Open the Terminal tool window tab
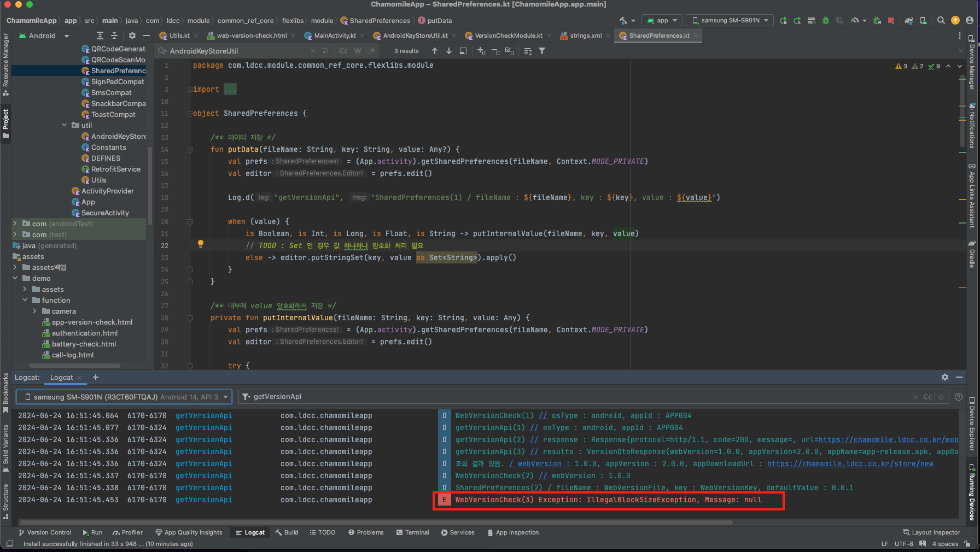980x552 pixels. coord(412,532)
